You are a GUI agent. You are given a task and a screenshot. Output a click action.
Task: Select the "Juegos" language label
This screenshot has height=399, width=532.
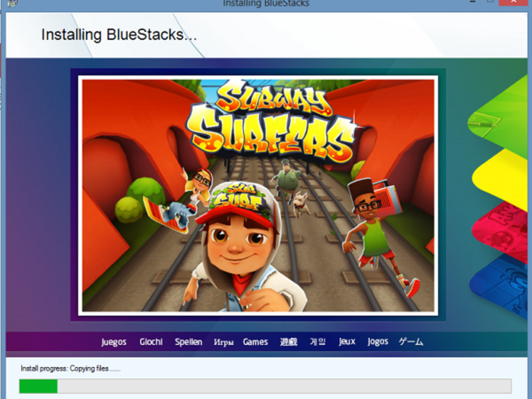click(113, 342)
